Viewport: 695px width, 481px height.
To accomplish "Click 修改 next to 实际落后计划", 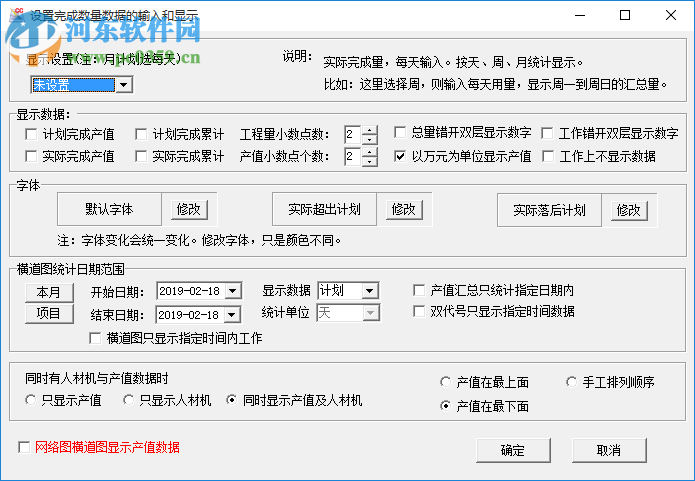I will [629, 210].
